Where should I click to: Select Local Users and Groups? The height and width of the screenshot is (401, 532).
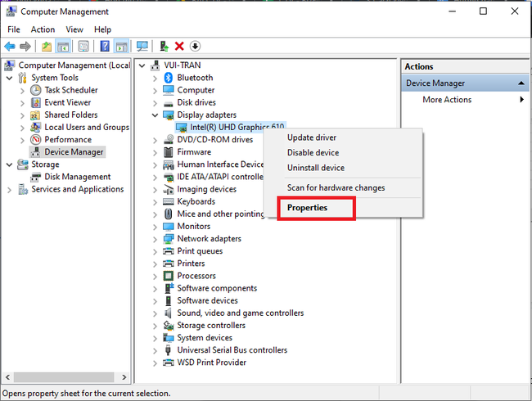point(87,127)
